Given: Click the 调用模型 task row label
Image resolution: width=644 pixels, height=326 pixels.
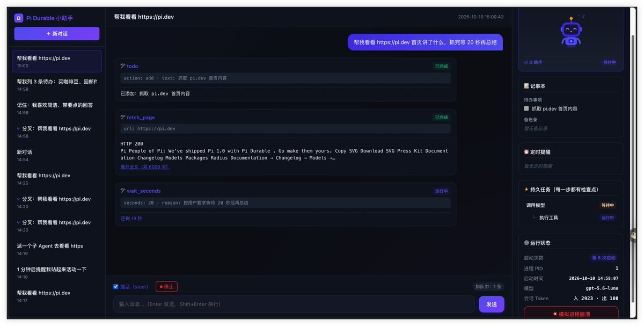Looking at the screenshot, I should [536, 205].
